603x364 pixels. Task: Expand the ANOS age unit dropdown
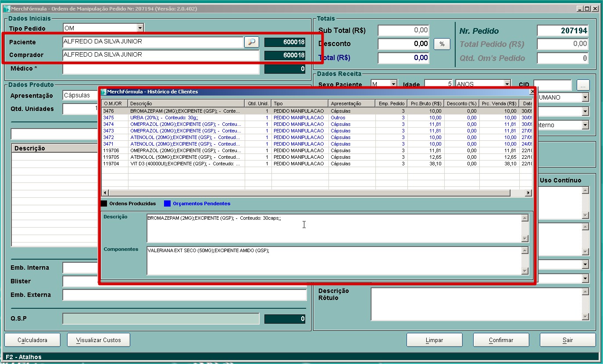point(507,84)
